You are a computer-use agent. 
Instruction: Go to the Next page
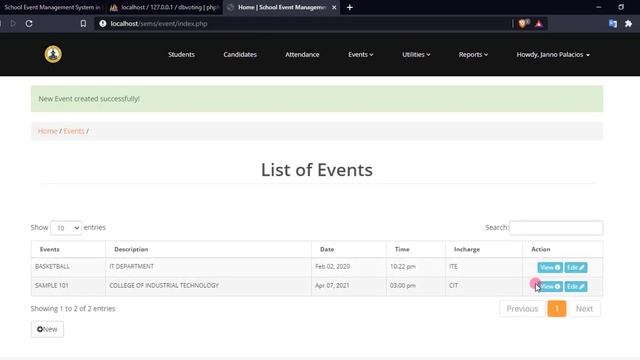pyautogui.click(x=584, y=309)
